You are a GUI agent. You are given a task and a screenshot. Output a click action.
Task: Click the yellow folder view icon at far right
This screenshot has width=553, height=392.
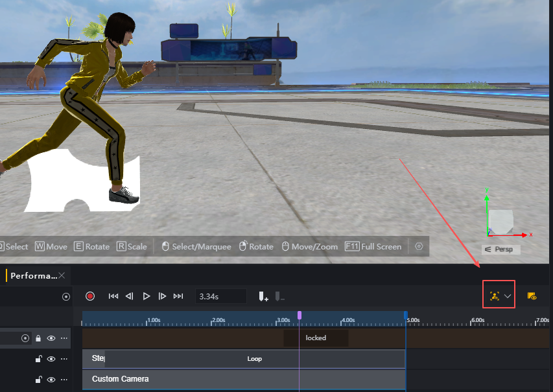pyautogui.click(x=532, y=296)
